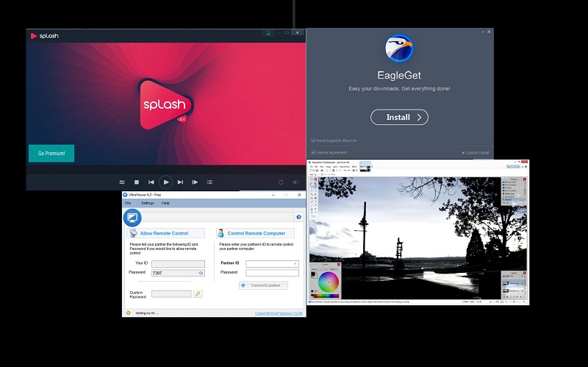Open the File menu in UltraViewer
Image resolution: width=588 pixels, height=367 pixels.
point(128,203)
